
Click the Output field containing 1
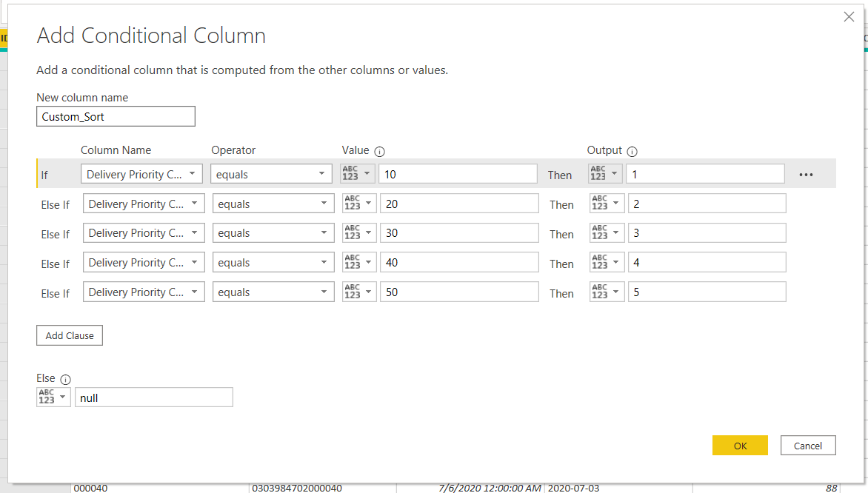coord(705,174)
